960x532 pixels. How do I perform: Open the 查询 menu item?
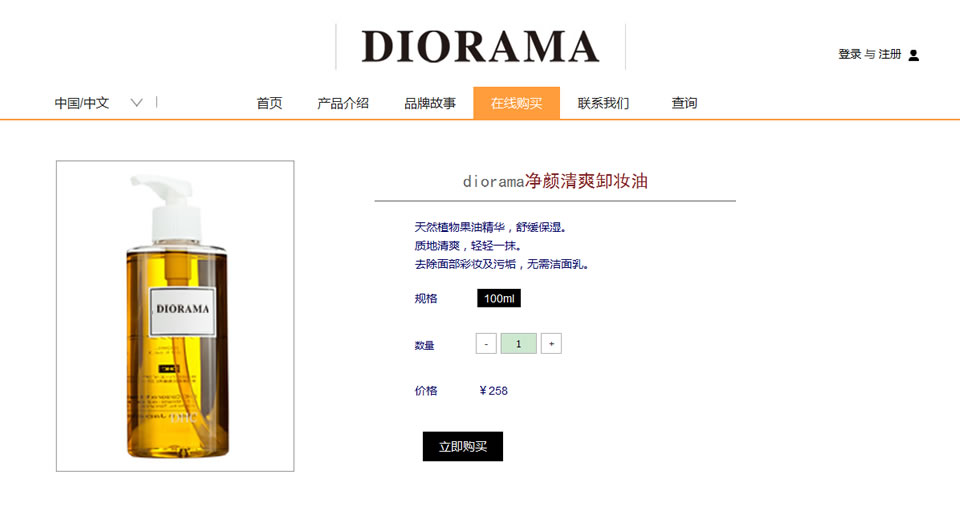(x=684, y=103)
